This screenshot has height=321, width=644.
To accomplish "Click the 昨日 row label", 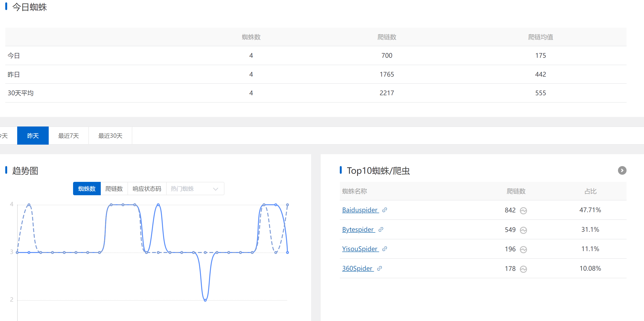I will [x=14, y=74].
